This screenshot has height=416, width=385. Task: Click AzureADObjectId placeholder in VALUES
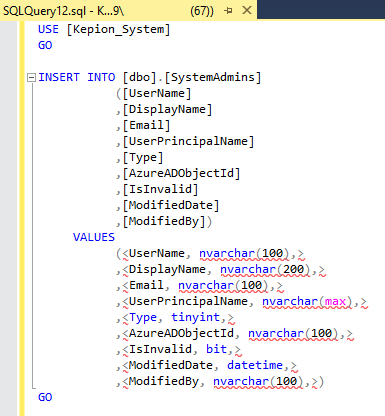pyautogui.click(x=181, y=333)
